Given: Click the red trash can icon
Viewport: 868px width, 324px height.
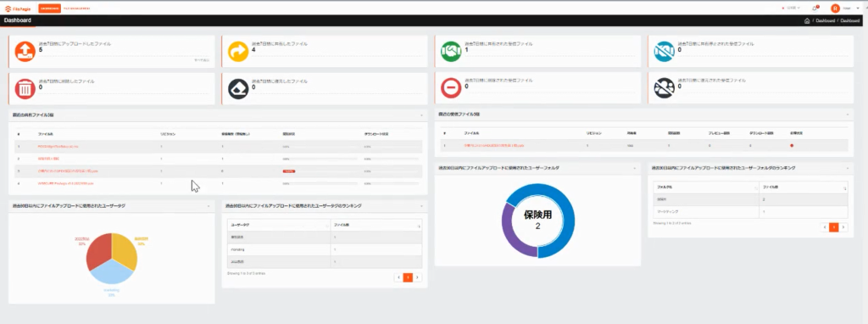Looking at the screenshot, I should [25, 88].
